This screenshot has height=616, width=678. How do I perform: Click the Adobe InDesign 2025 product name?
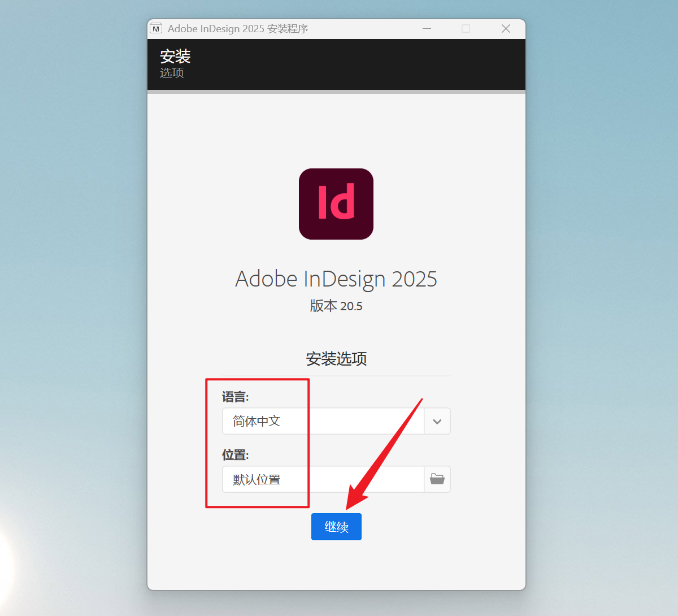point(336,279)
